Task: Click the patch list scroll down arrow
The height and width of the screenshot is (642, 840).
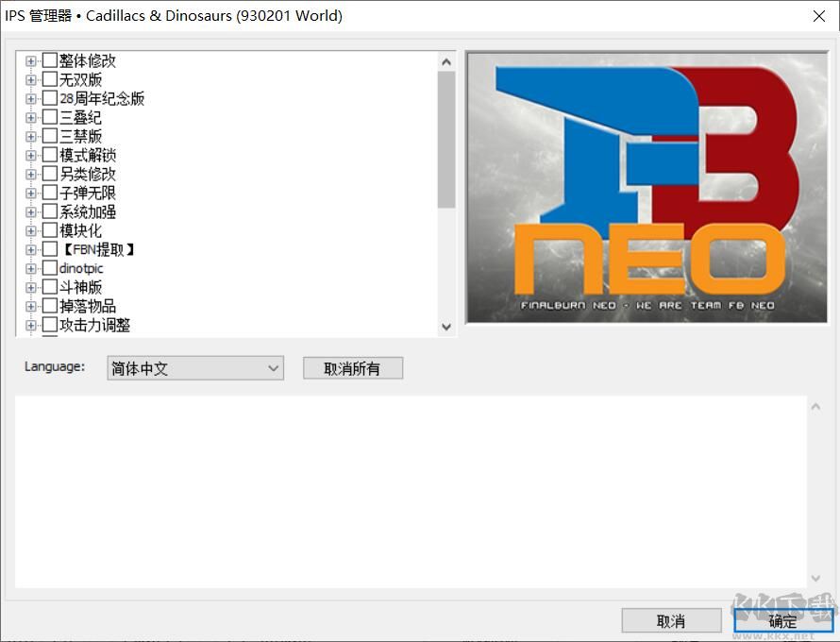Action: point(446,327)
